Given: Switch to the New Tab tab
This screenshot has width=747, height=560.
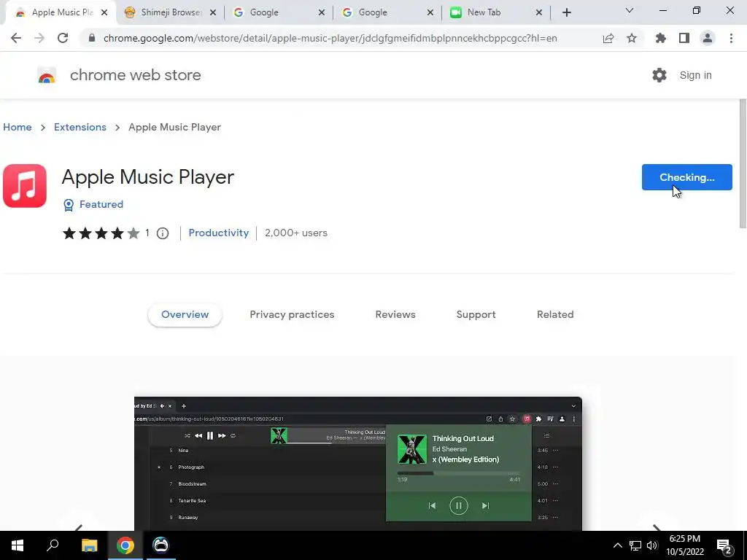Looking at the screenshot, I should click(495, 12).
